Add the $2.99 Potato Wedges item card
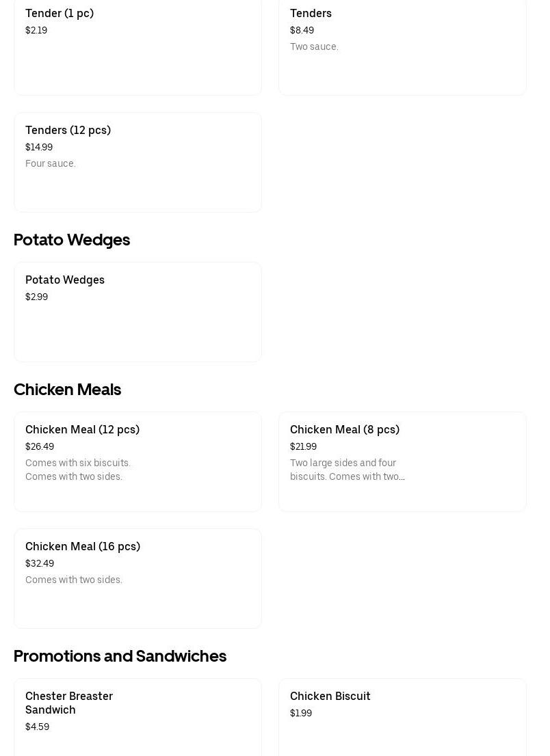550x756 pixels. coord(137,312)
